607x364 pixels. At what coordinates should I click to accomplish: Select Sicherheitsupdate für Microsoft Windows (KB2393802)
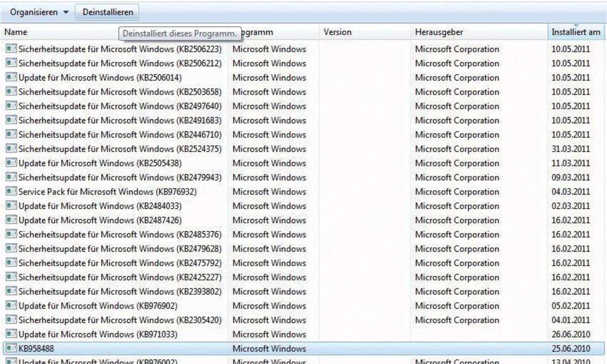pos(120,291)
